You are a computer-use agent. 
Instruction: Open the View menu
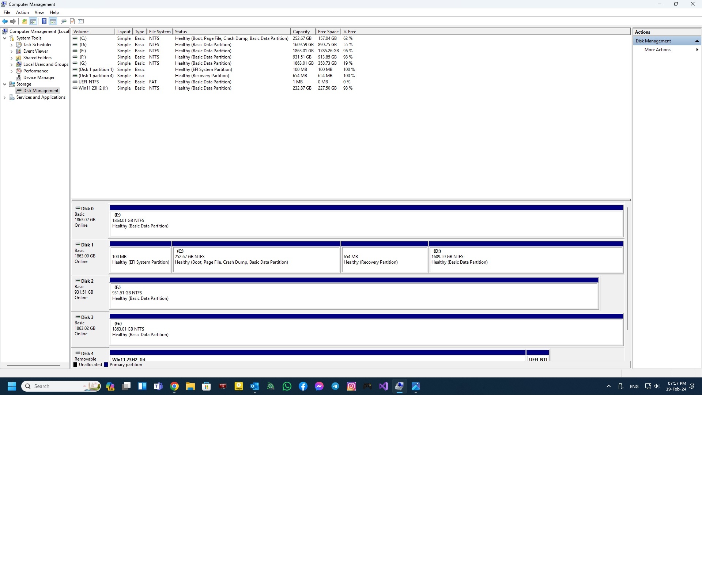click(x=39, y=12)
